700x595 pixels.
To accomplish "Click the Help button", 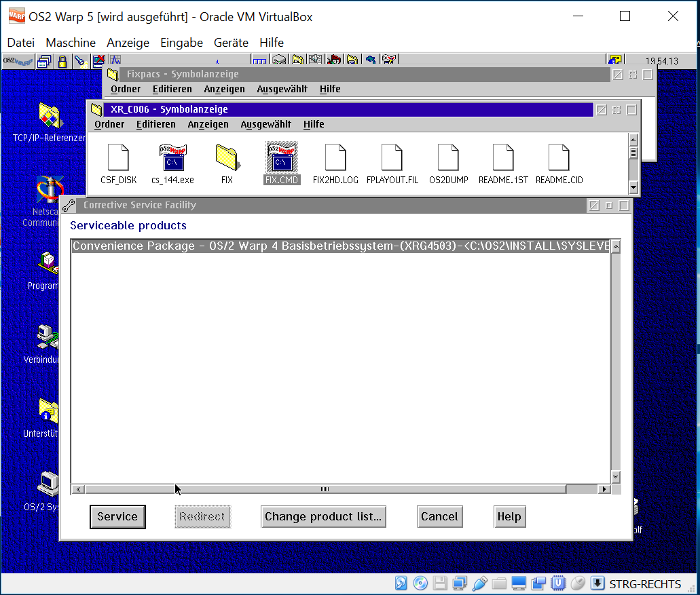I will click(x=509, y=517).
